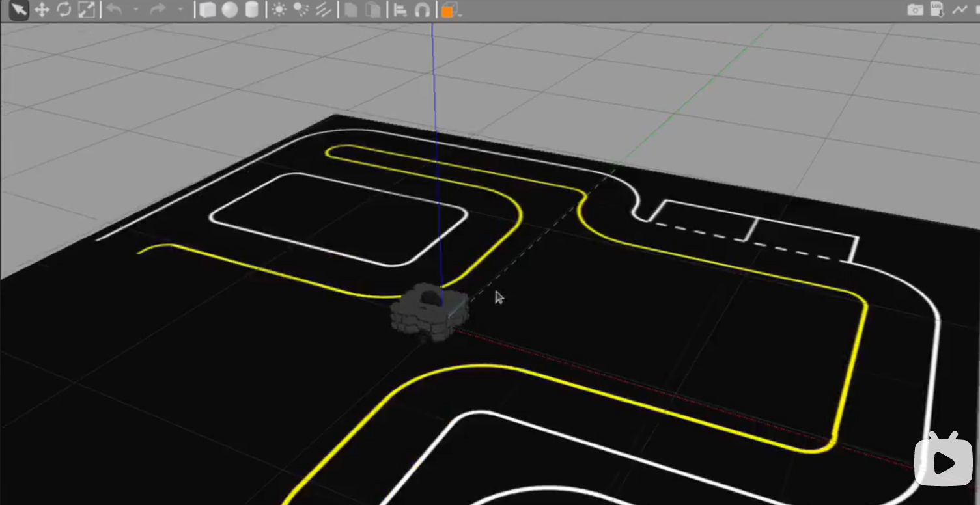This screenshot has width=980, height=505.
Task: Add a spot light
Action: coord(300,10)
